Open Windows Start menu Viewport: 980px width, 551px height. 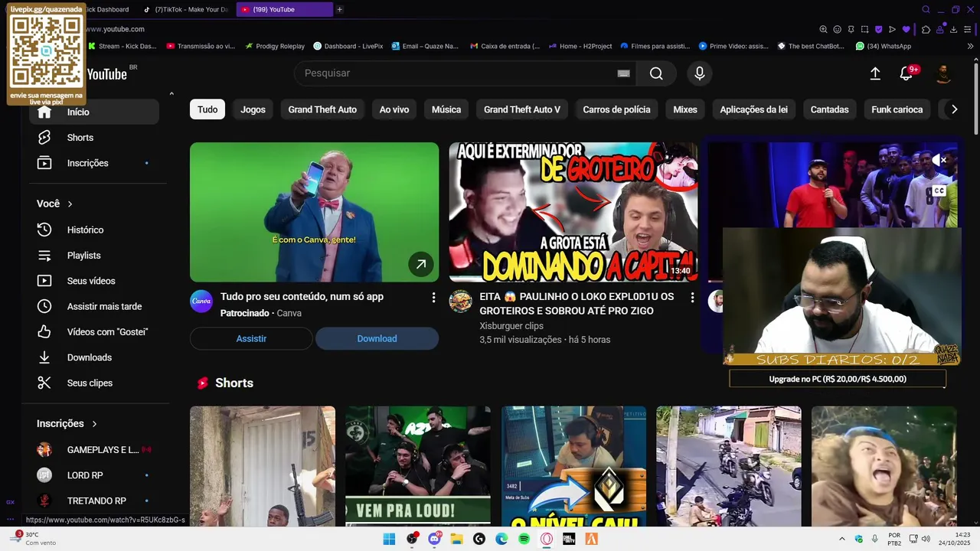(x=389, y=539)
